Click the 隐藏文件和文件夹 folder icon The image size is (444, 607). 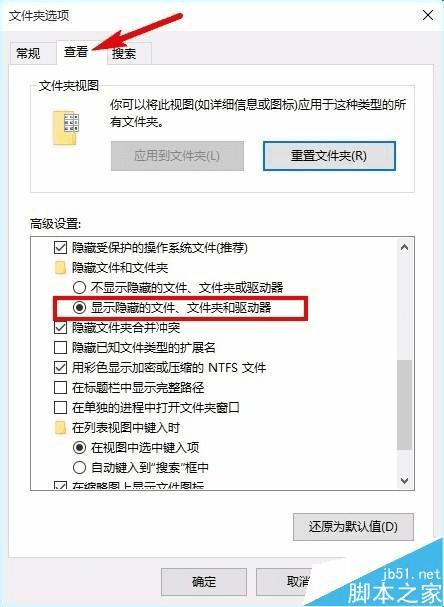(x=60, y=267)
